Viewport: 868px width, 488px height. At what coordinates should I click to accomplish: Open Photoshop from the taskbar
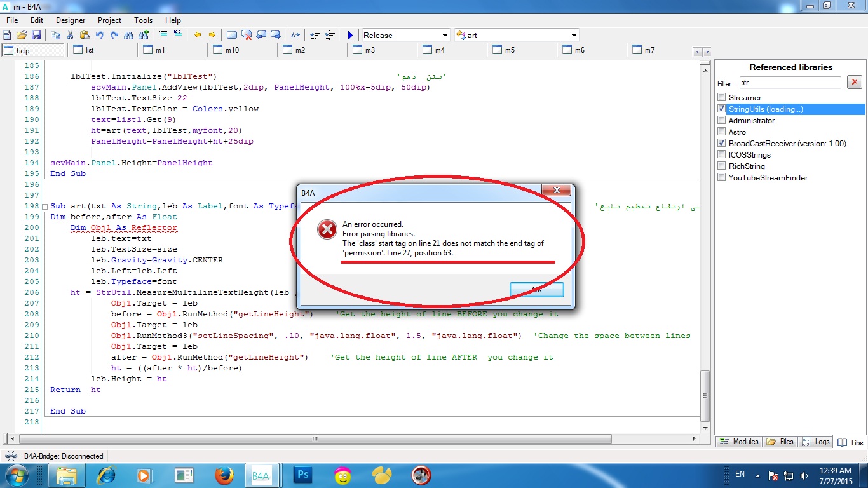[x=303, y=475]
